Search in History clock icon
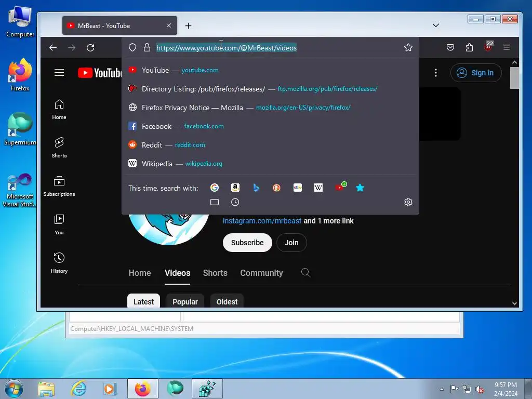 235,202
